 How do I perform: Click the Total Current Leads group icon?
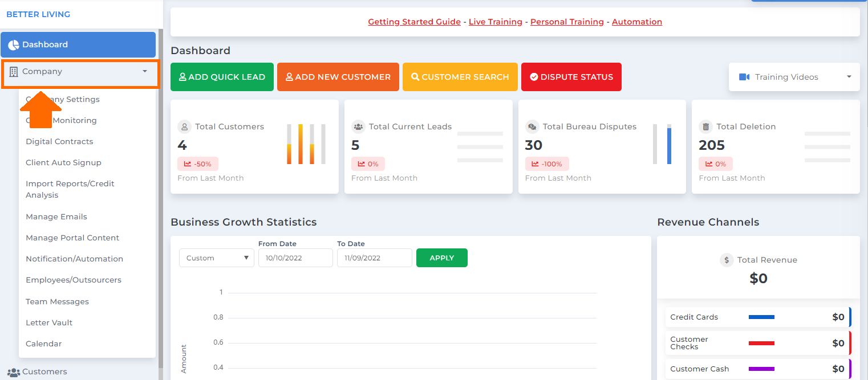point(358,126)
